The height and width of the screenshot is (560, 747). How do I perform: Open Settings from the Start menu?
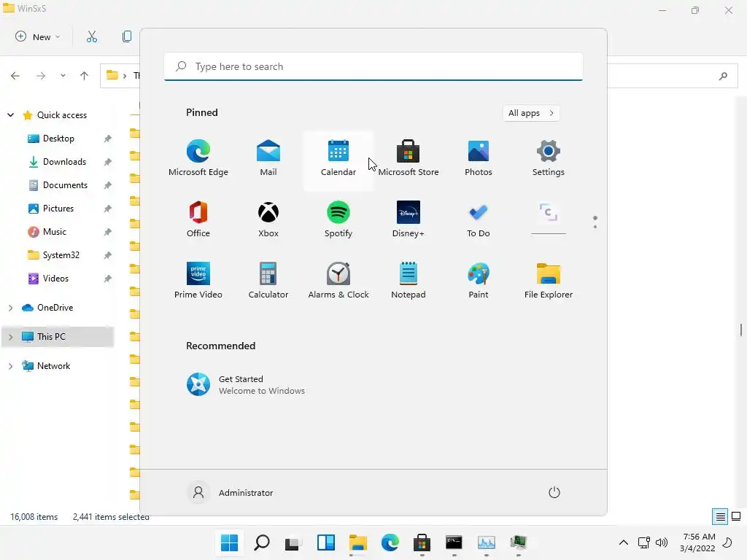[549, 158]
